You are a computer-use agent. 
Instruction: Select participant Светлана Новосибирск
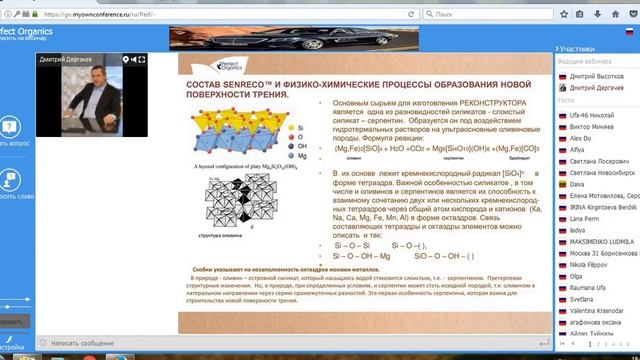pyautogui.click(x=602, y=173)
